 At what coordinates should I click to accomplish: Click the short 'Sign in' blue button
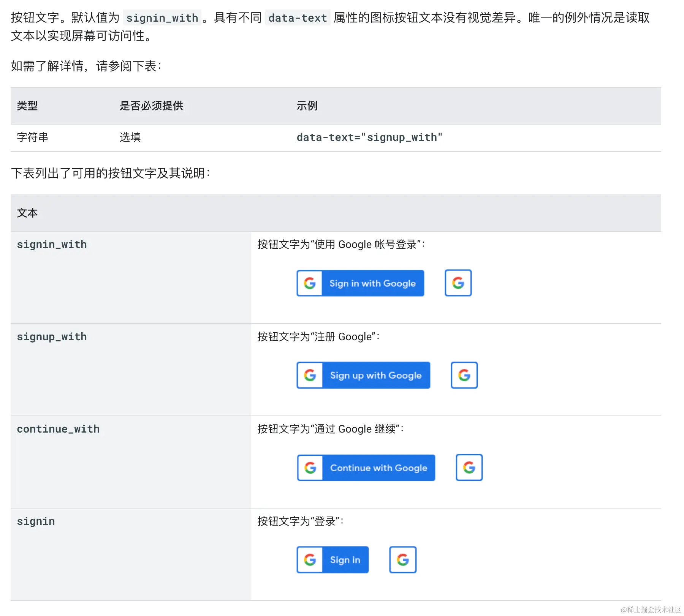(332, 560)
